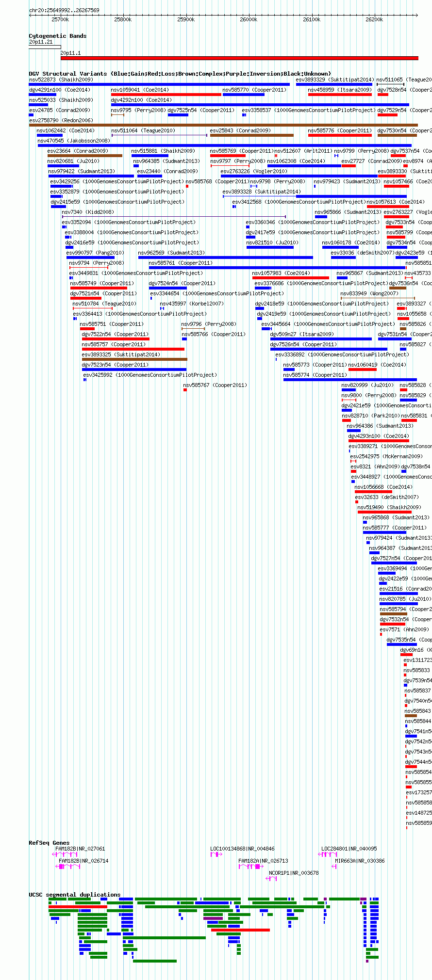432x980 pixels.
Task: Open gene FAM182A|NR_026713
Action: 263,861
